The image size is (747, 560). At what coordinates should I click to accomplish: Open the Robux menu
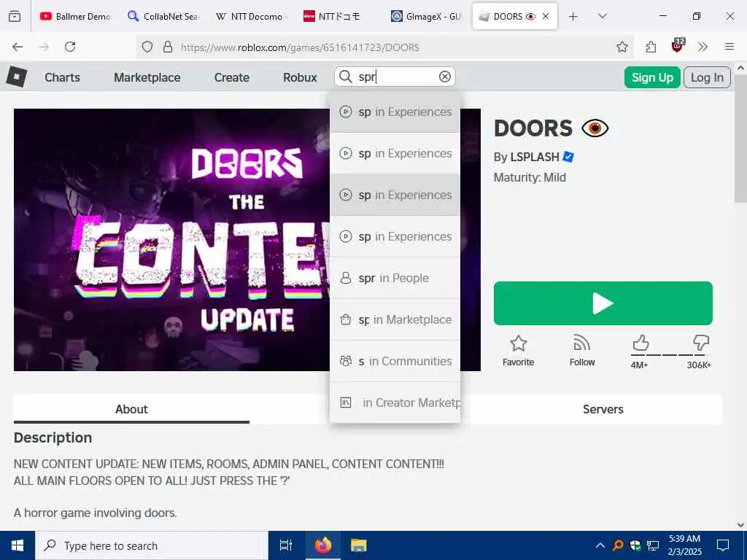(300, 77)
